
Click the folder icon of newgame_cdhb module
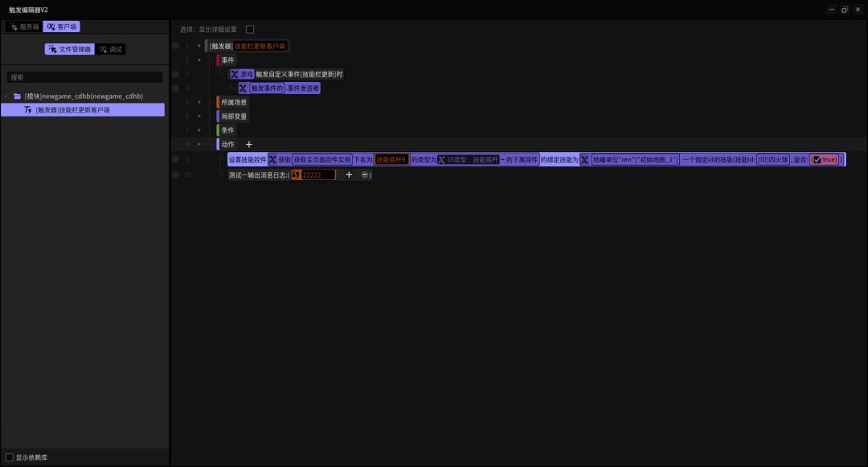pyautogui.click(x=17, y=96)
